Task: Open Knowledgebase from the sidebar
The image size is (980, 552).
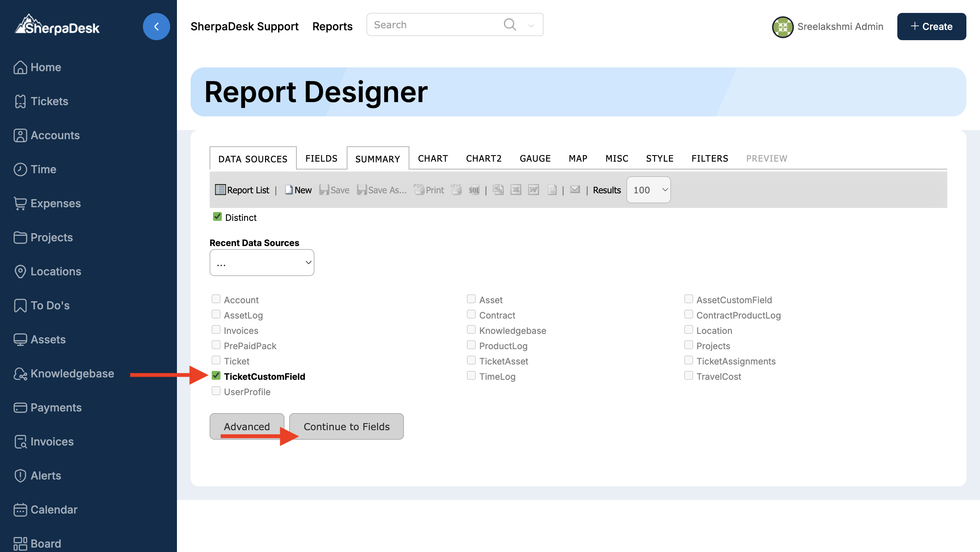Action: 72,373
